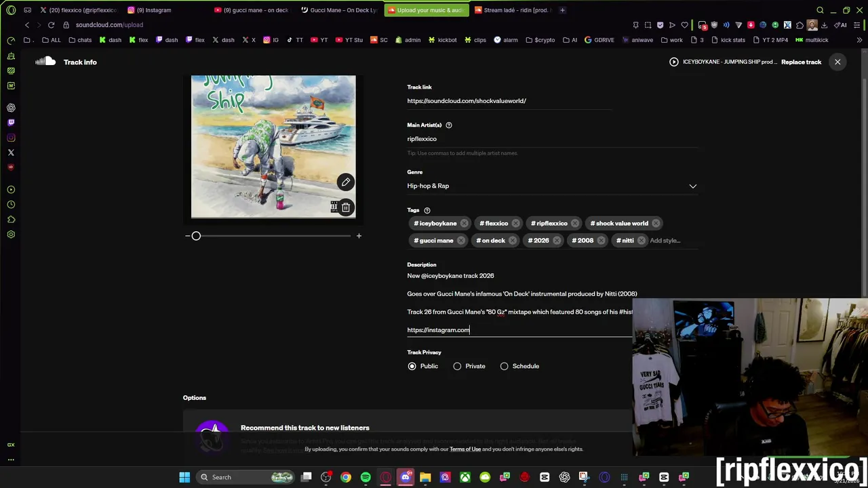Click the Jumping Ship artwork image
Viewport: 868px width, 488px height.
tap(273, 147)
